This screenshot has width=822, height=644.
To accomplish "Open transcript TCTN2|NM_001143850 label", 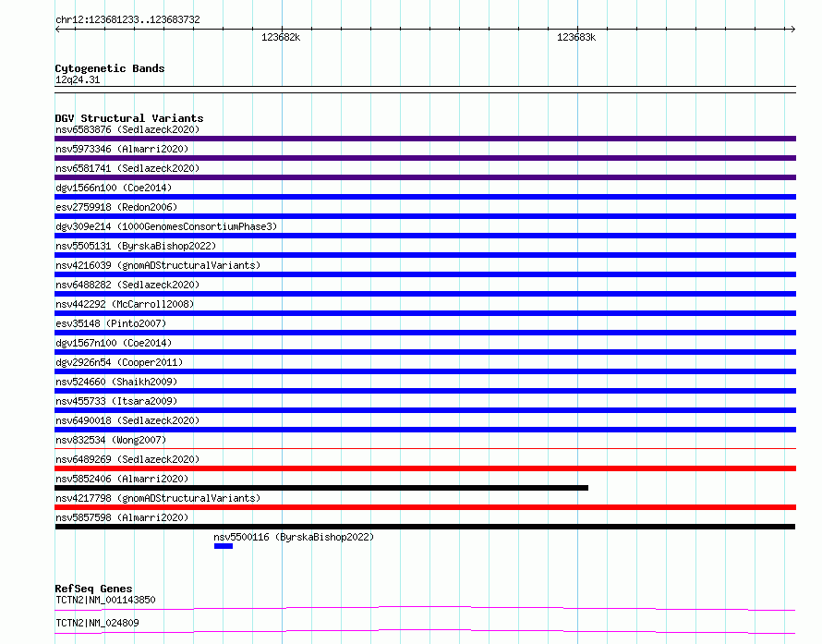I will (105, 600).
